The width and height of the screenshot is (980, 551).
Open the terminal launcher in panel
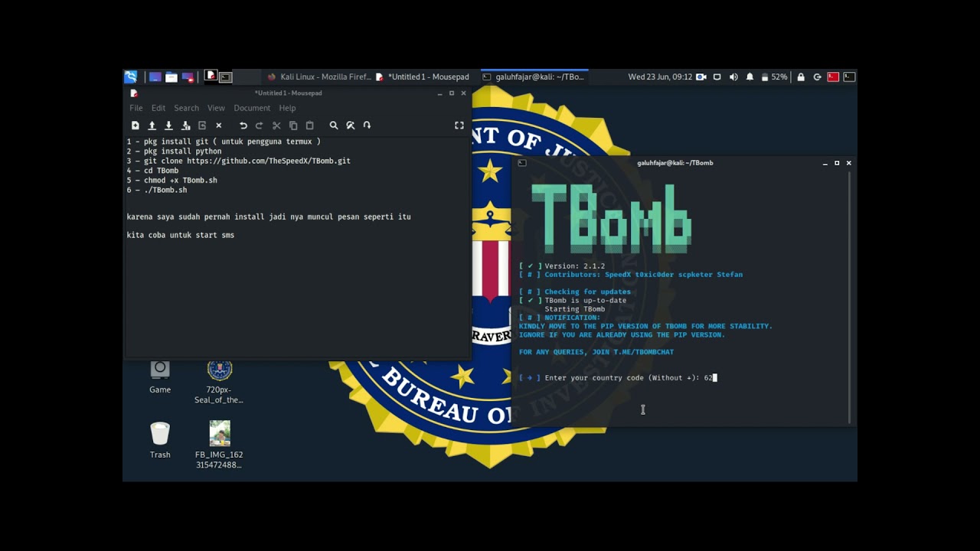225,77
